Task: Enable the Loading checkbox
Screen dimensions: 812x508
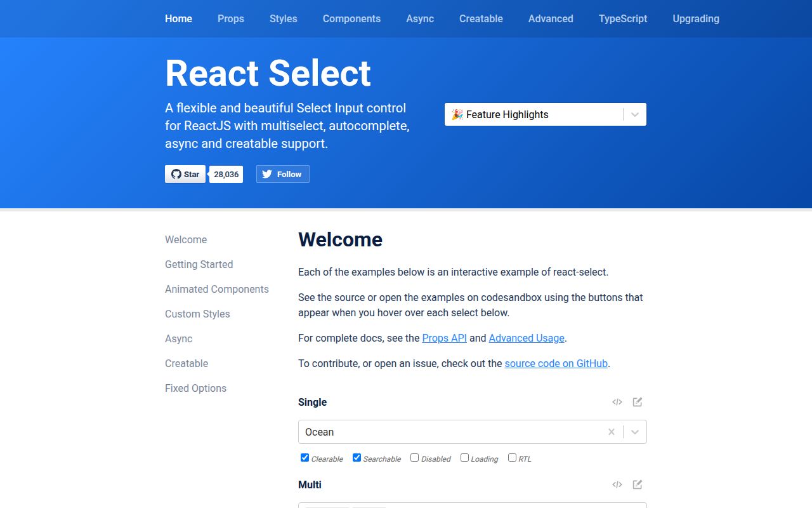Action: pos(464,458)
